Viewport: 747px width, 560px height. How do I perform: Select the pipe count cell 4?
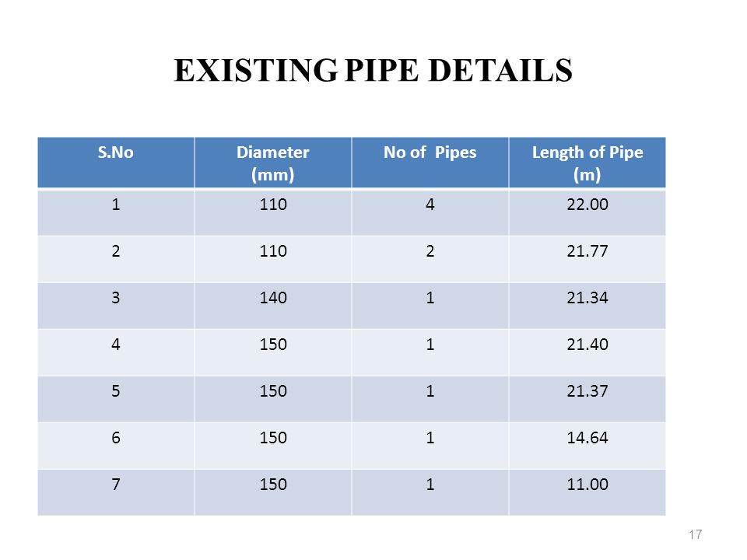tap(430, 212)
